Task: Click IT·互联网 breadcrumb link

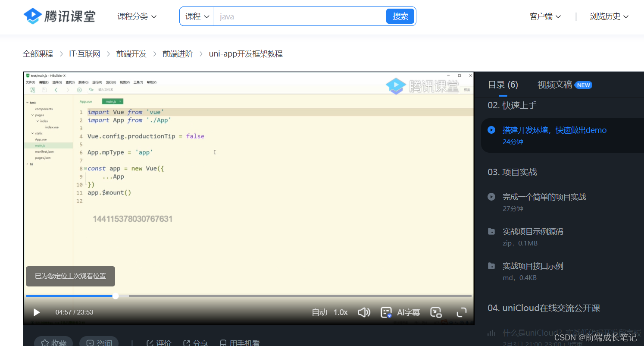Action: 84,54
